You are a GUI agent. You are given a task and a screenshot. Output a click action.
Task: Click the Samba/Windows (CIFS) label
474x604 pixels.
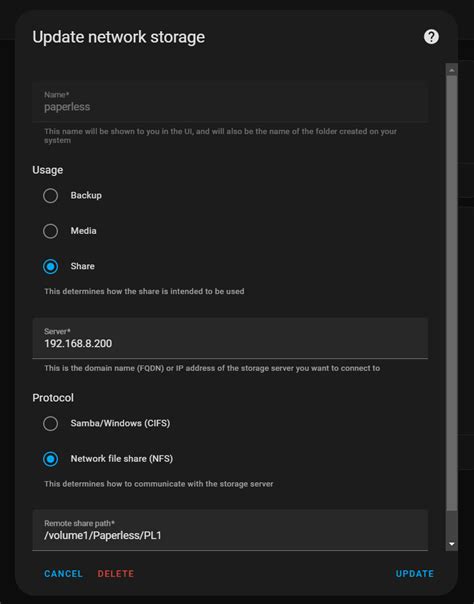coord(120,423)
